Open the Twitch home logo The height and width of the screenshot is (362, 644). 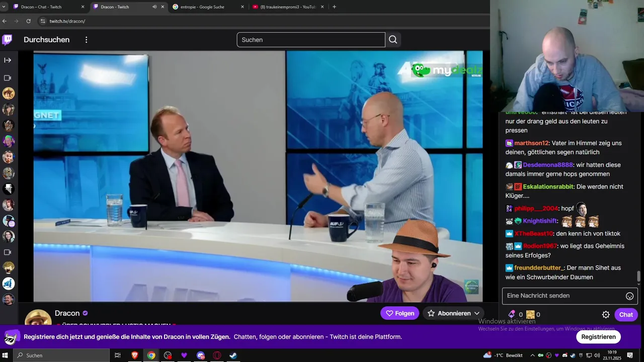point(7,40)
